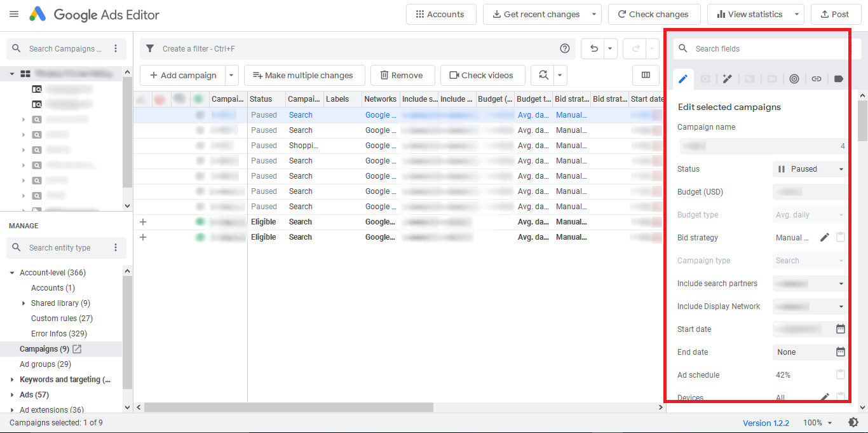Open the URL options link tab
The height and width of the screenshot is (433, 868).
click(x=817, y=79)
